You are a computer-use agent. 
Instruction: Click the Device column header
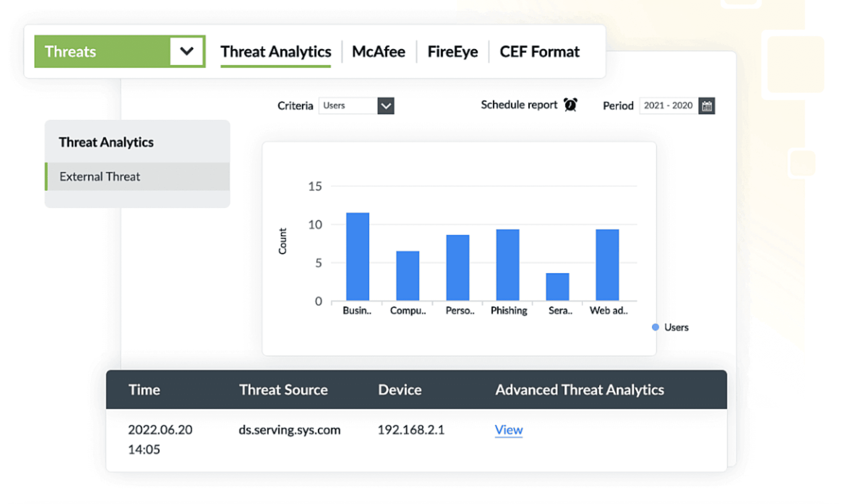400,390
